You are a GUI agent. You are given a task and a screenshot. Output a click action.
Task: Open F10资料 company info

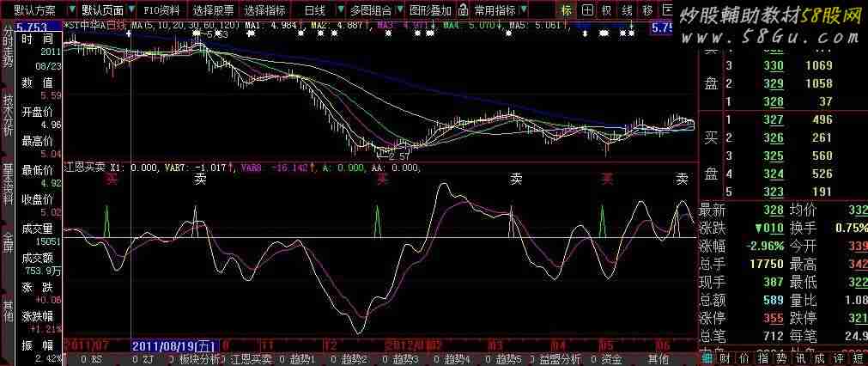pyautogui.click(x=161, y=10)
